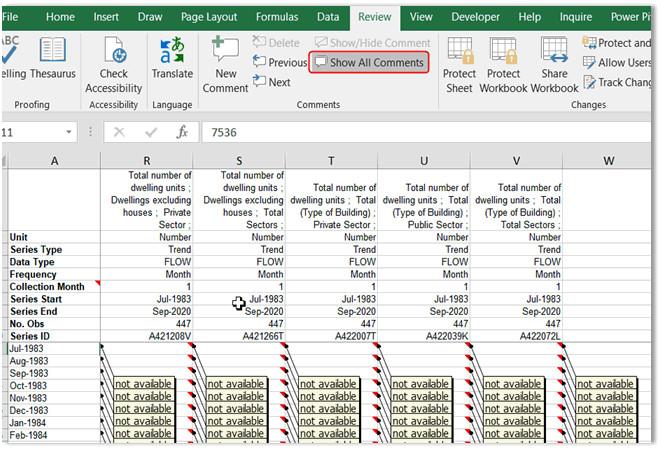Toggle Show All Comments
The height and width of the screenshot is (449, 662).
(x=369, y=62)
